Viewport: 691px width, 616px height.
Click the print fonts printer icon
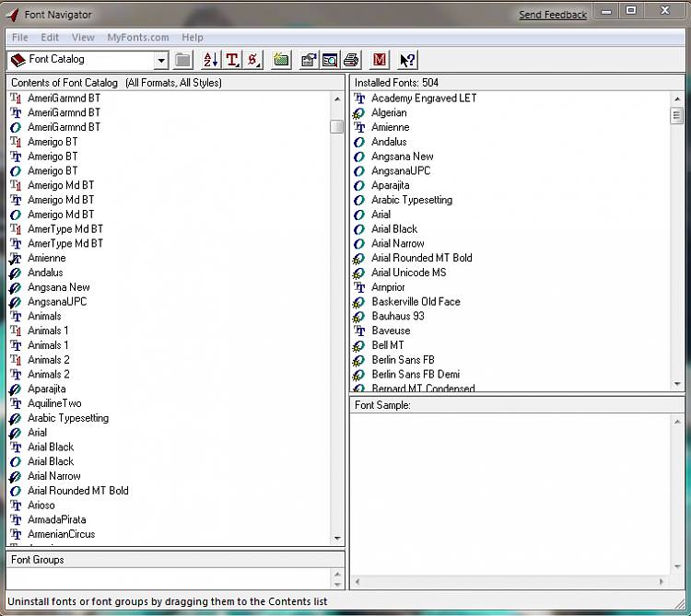(351, 60)
